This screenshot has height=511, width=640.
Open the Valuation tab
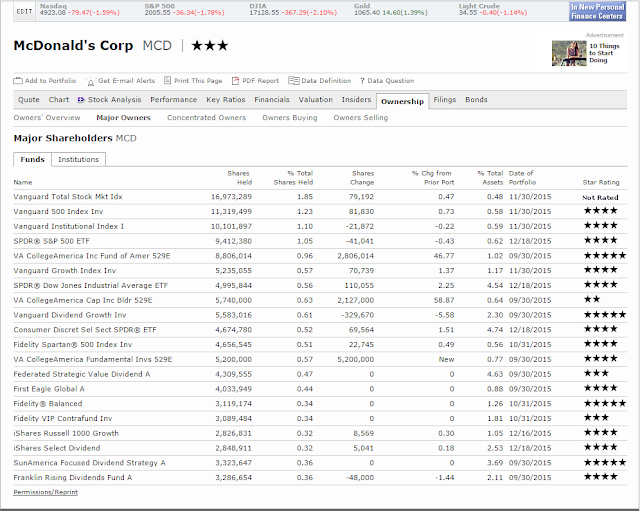pos(316,100)
